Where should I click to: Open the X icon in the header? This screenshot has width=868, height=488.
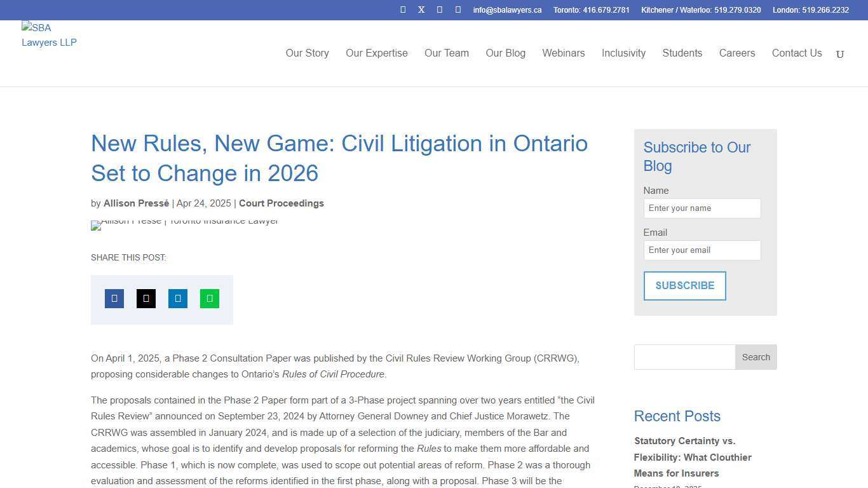tap(421, 10)
